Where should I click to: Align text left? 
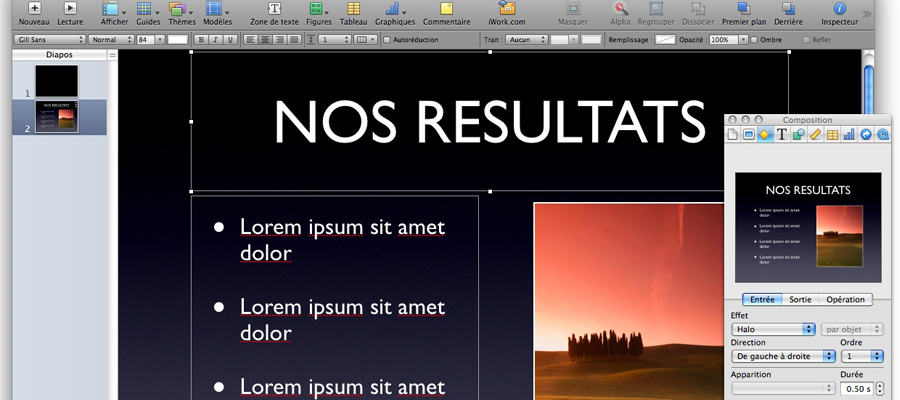pyautogui.click(x=250, y=40)
